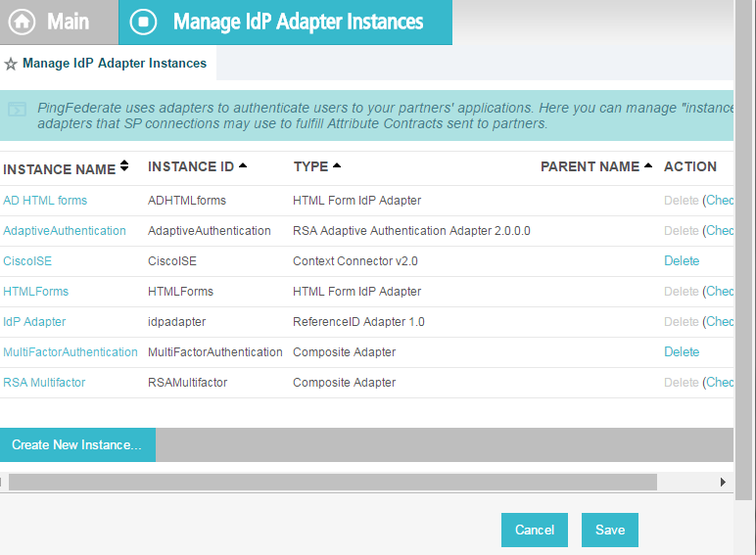
Task: Open the AdaptiveAuthentication instance link
Action: click(64, 231)
